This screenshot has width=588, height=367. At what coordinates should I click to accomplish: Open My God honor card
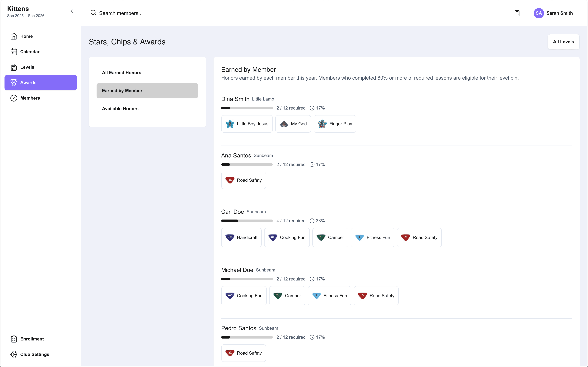(x=293, y=124)
